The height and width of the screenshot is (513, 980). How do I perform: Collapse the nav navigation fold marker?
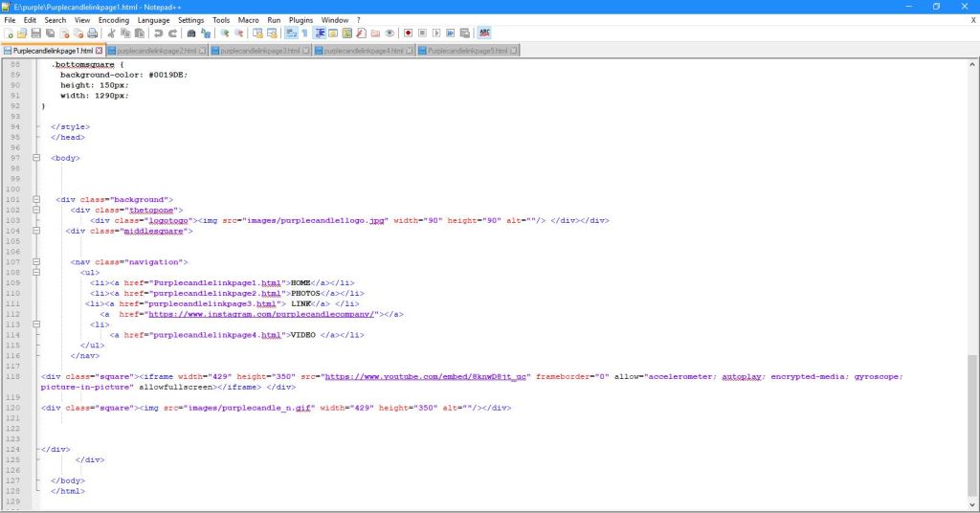pyautogui.click(x=36, y=261)
